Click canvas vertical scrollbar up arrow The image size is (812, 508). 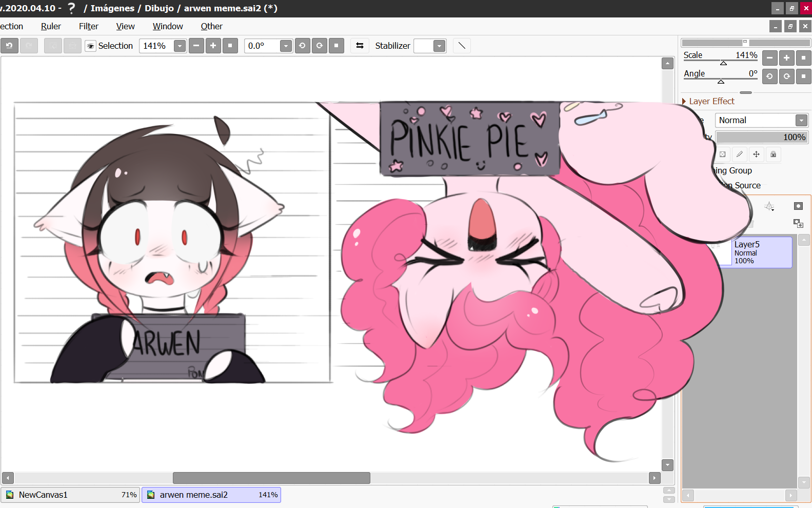pyautogui.click(x=667, y=64)
